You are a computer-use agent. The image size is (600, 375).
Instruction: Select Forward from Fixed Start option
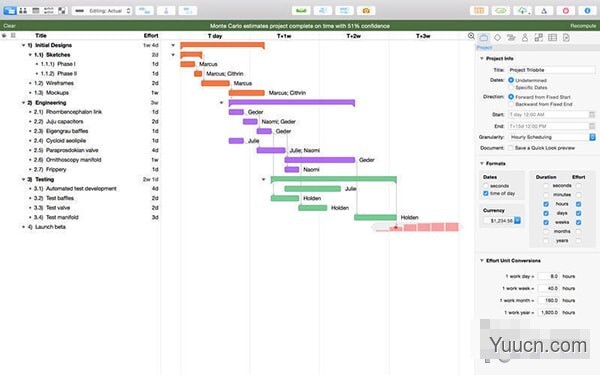511,97
